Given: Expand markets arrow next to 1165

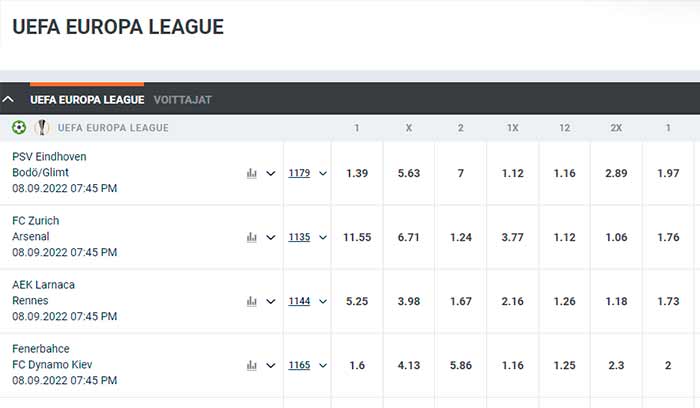Looking at the screenshot, I should click(323, 365).
